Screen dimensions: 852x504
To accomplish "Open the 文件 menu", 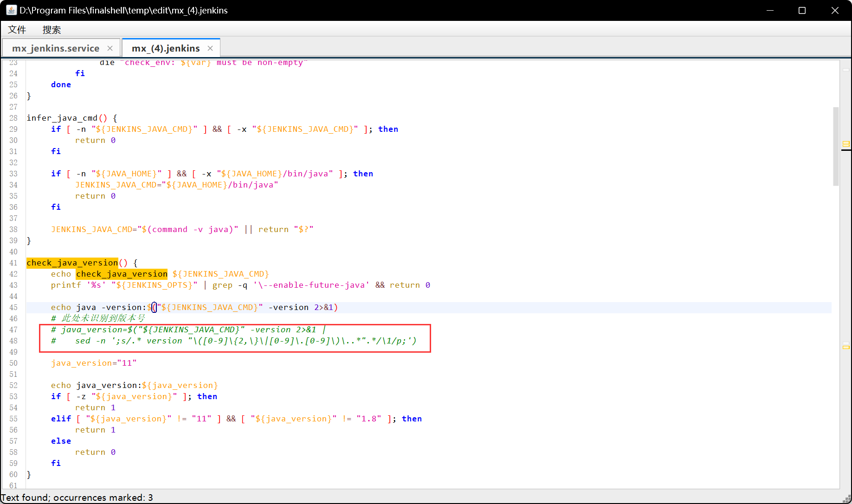I will point(17,29).
